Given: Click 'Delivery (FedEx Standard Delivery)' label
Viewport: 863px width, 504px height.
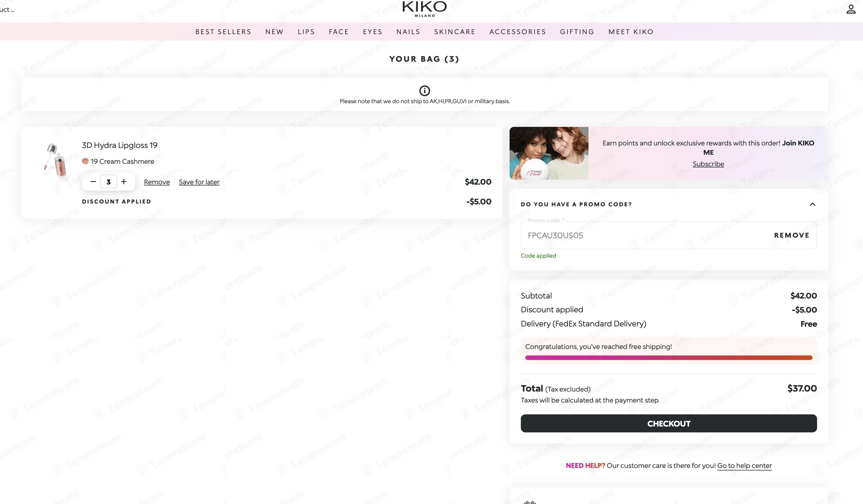Looking at the screenshot, I should point(583,324).
